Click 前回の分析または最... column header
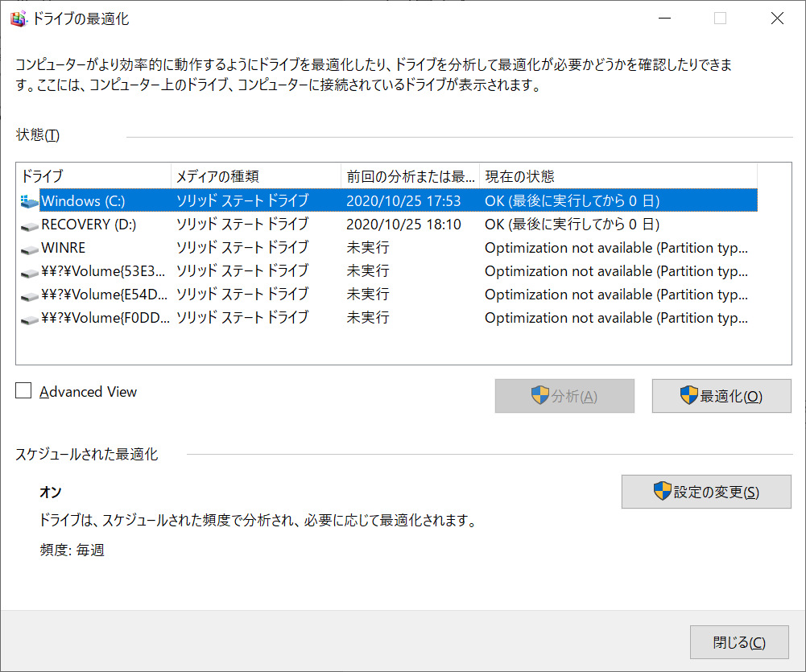The width and height of the screenshot is (806, 672). point(410,176)
